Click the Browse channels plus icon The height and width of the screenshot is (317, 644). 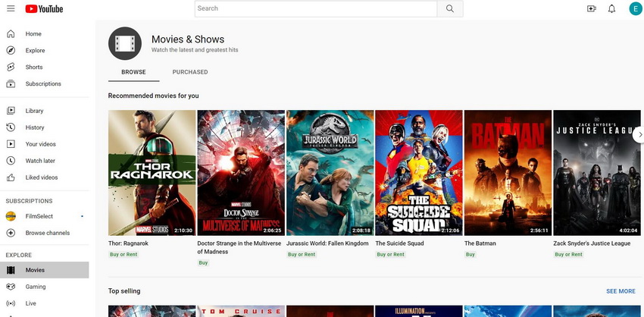pyautogui.click(x=11, y=233)
